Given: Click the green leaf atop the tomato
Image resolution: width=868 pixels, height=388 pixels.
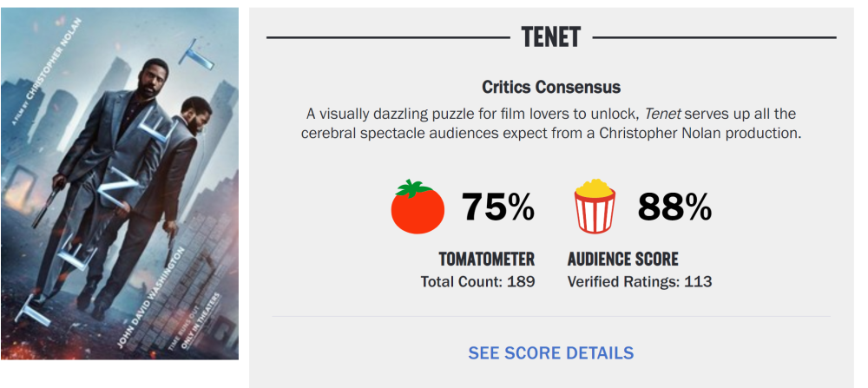Looking at the screenshot, I should (x=411, y=188).
